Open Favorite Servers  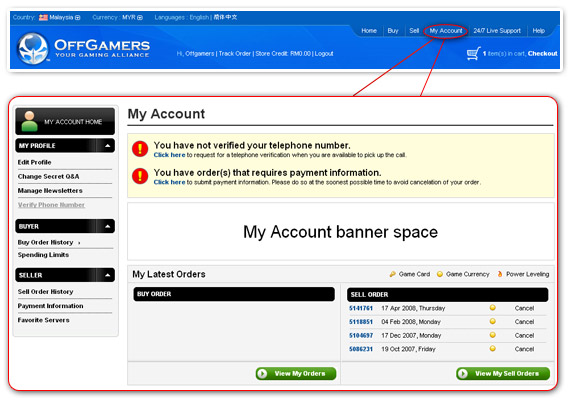[x=44, y=320]
